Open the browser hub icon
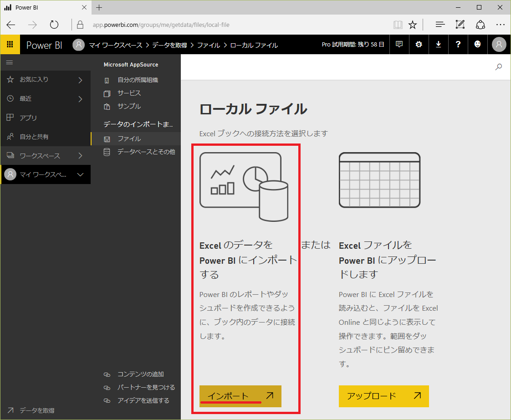Viewport: 511px width, 420px height. (440, 25)
